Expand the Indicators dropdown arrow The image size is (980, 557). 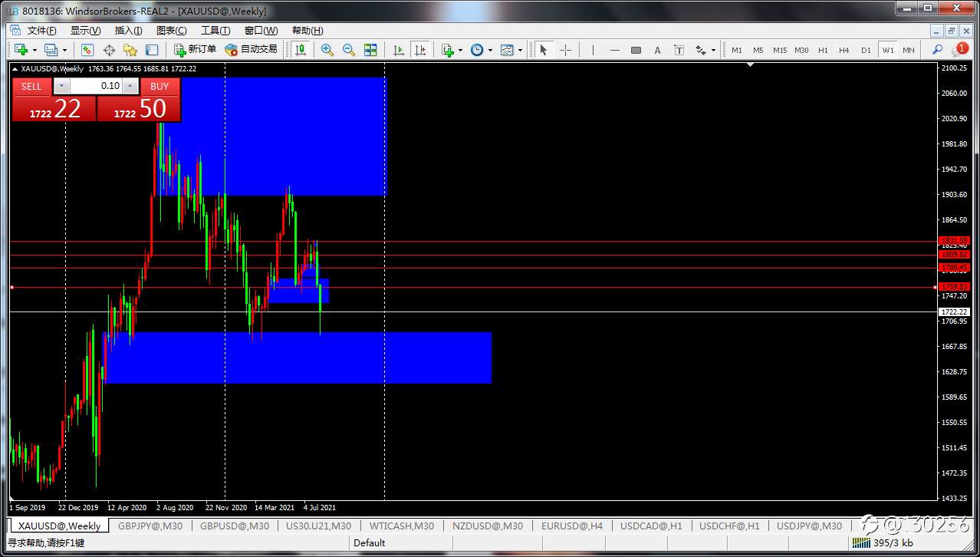460,50
